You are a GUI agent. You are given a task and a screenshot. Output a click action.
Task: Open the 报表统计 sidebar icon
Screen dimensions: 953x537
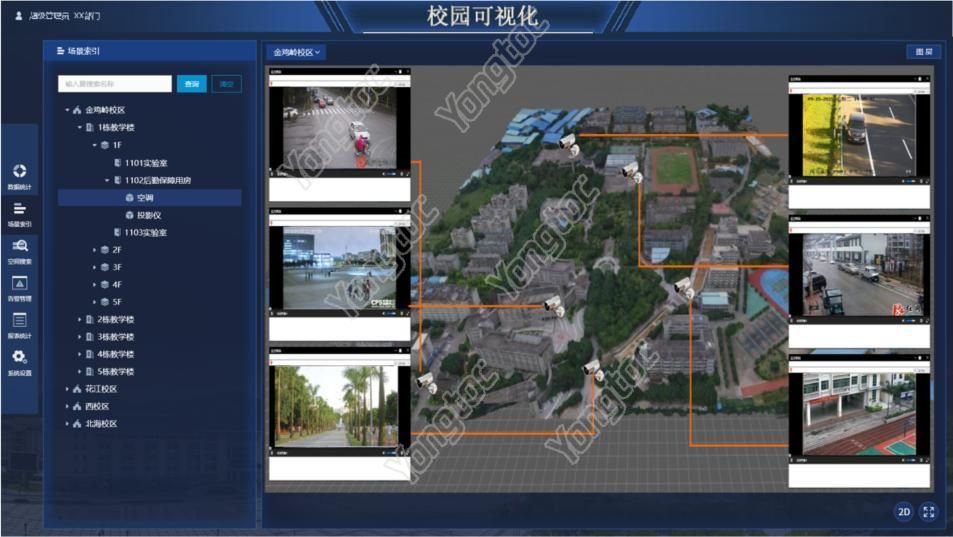[19, 320]
